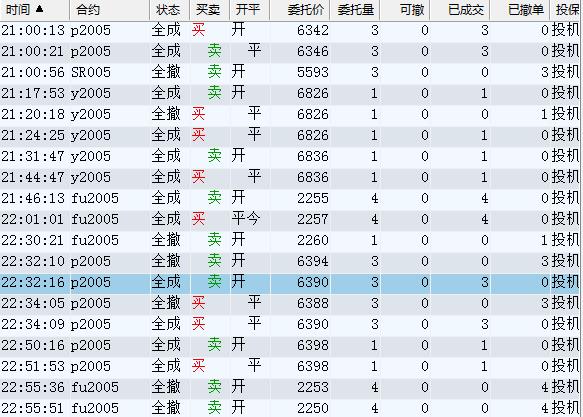Click the 可撤 column header

tap(405, 10)
